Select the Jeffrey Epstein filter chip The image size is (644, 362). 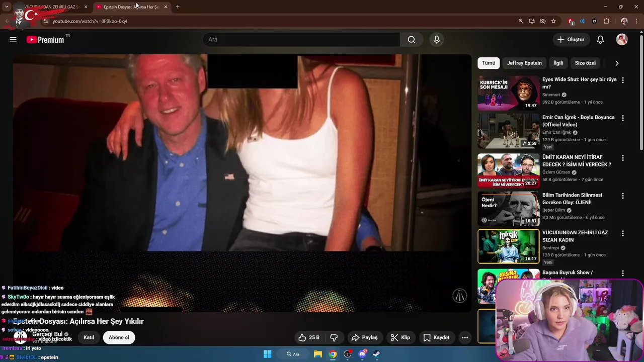[524, 63]
